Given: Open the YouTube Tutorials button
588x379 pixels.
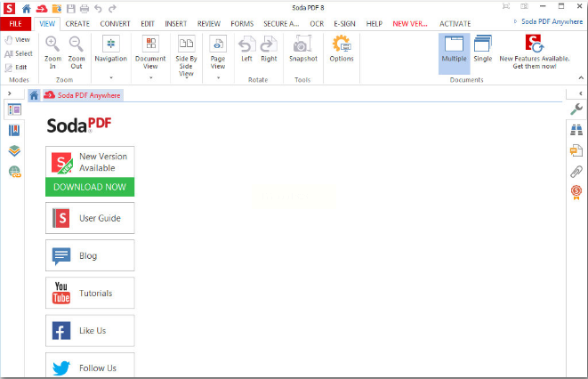Looking at the screenshot, I should click(90, 294).
